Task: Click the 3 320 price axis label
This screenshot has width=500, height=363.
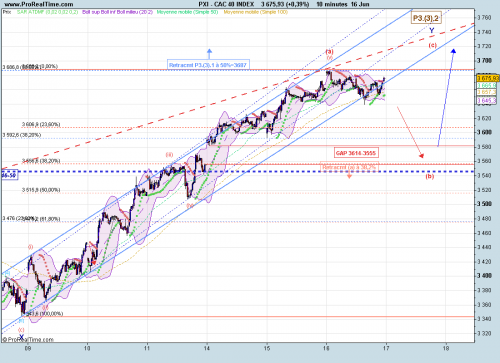Action: (484, 333)
